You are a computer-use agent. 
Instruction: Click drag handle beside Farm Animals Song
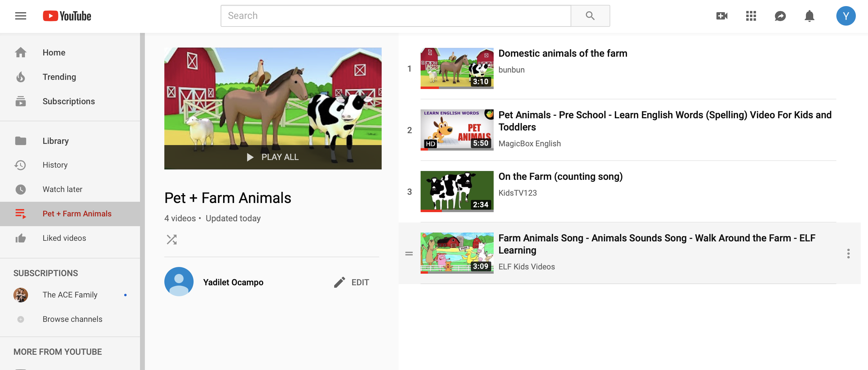click(x=409, y=253)
